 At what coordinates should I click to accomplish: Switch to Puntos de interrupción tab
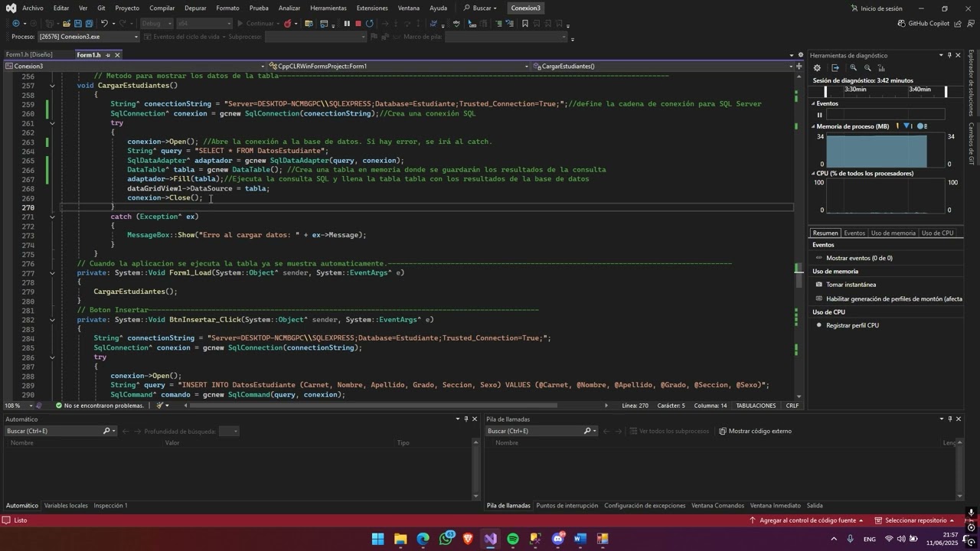567,506
